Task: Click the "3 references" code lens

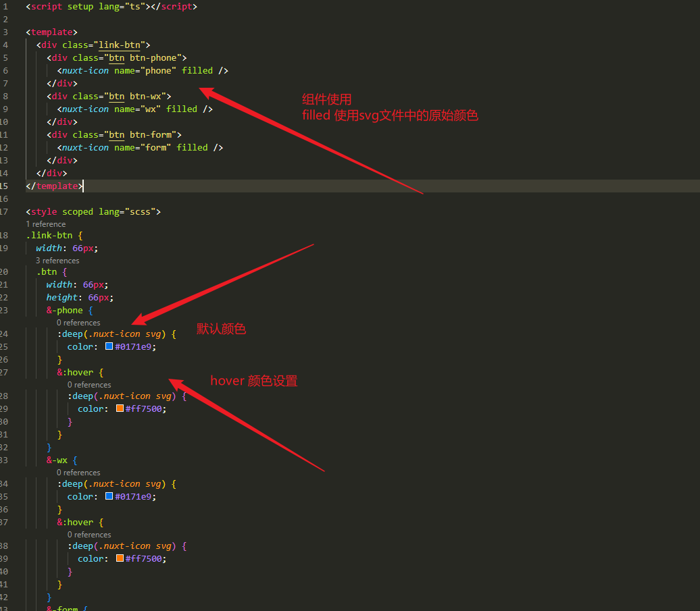Action: (x=57, y=261)
